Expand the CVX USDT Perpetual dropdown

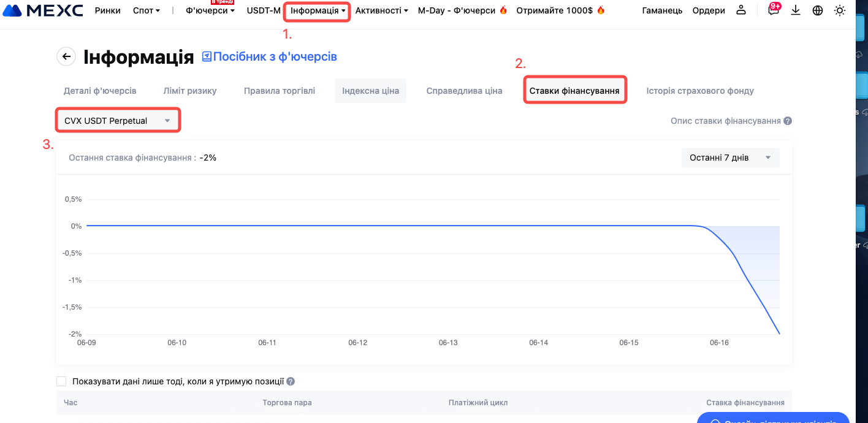click(118, 121)
